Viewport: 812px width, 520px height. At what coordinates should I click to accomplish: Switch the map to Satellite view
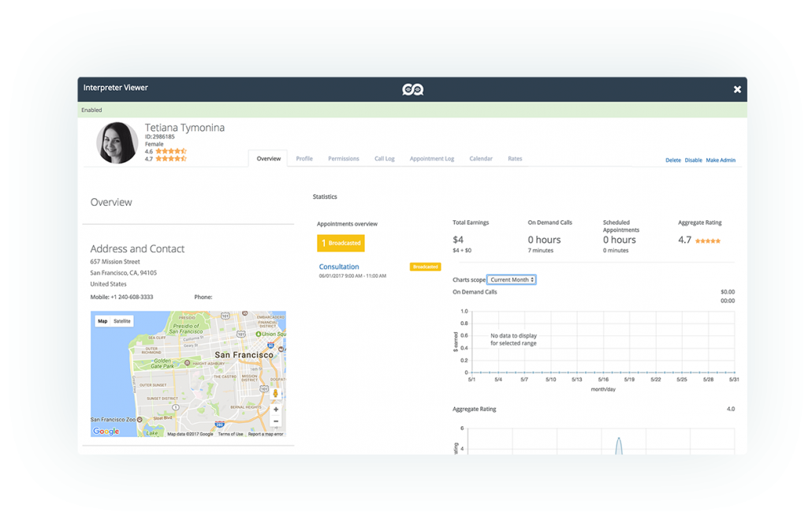(x=121, y=321)
